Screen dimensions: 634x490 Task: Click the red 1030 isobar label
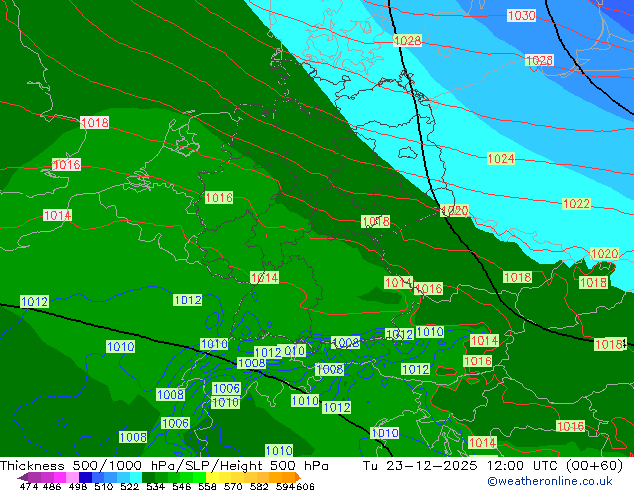(522, 16)
